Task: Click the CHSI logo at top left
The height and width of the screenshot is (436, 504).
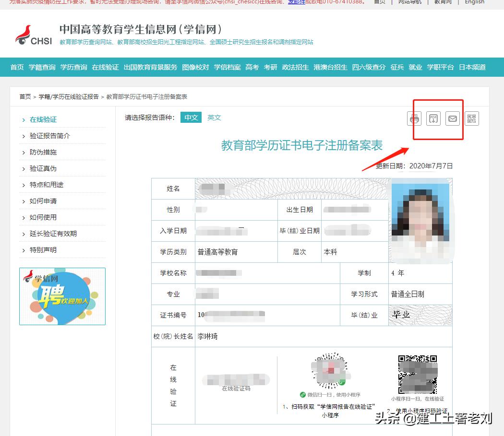Action: (33, 34)
